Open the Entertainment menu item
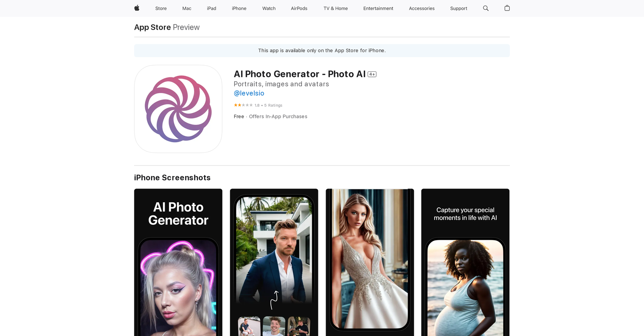This screenshot has width=644, height=336. (378, 8)
